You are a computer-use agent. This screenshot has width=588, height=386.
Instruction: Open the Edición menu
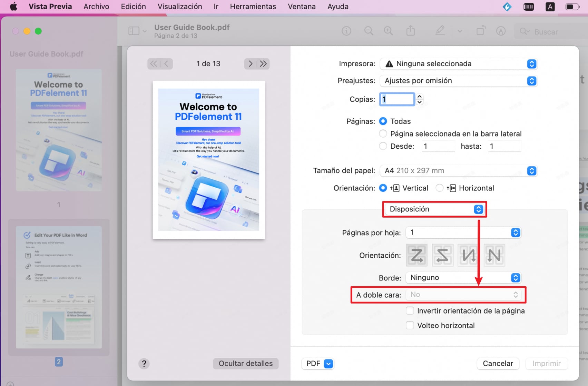click(133, 7)
